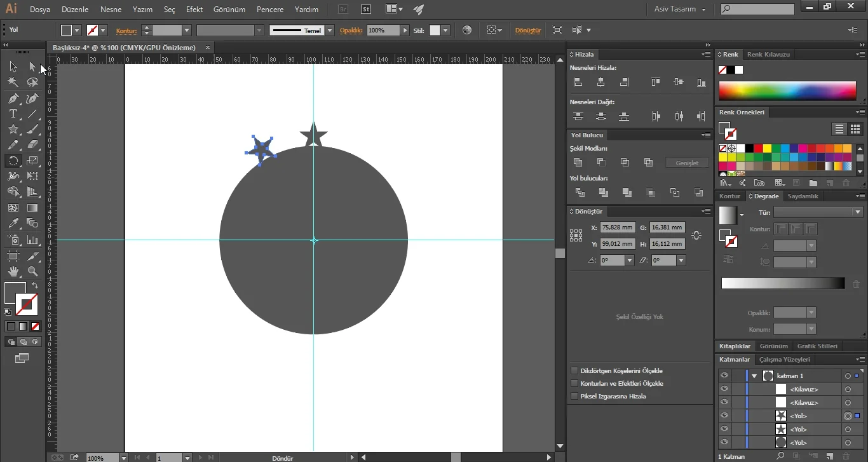868x462 pixels.
Task: Select the Star shape tool
Action: click(13, 130)
